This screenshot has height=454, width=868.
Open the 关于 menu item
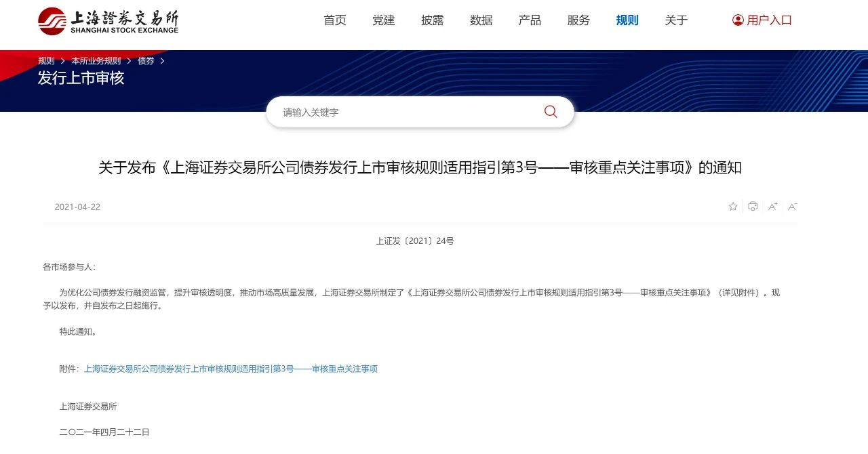(x=676, y=20)
